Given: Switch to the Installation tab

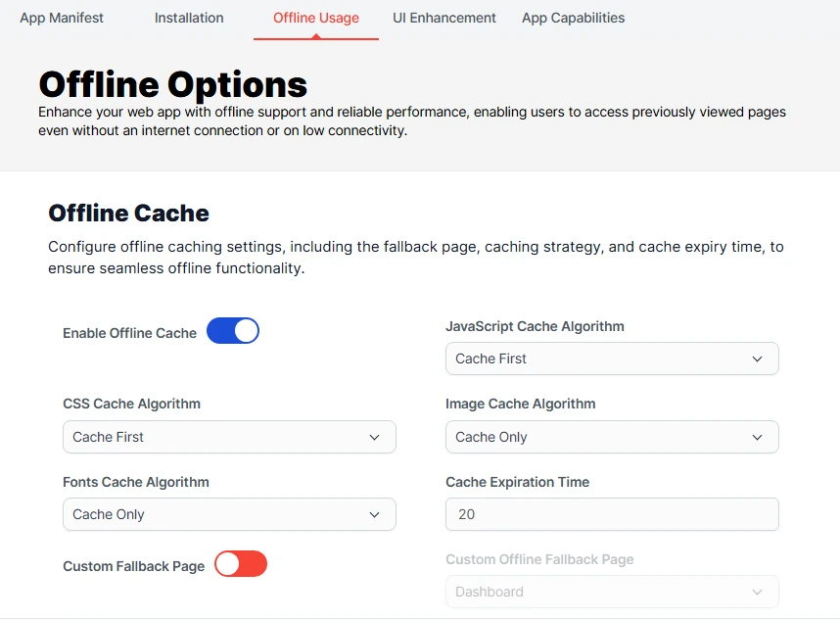Looking at the screenshot, I should tap(189, 18).
